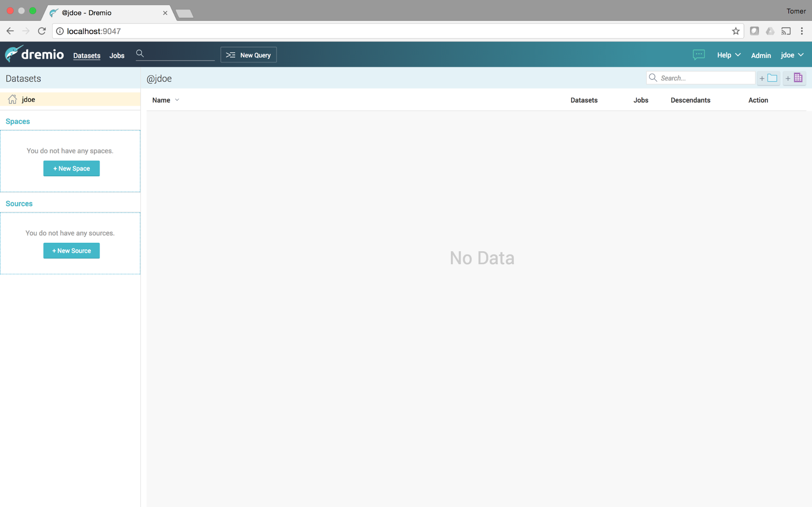812x507 pixels.
Task: Open the New Query editor
Action: pos(248,55)
